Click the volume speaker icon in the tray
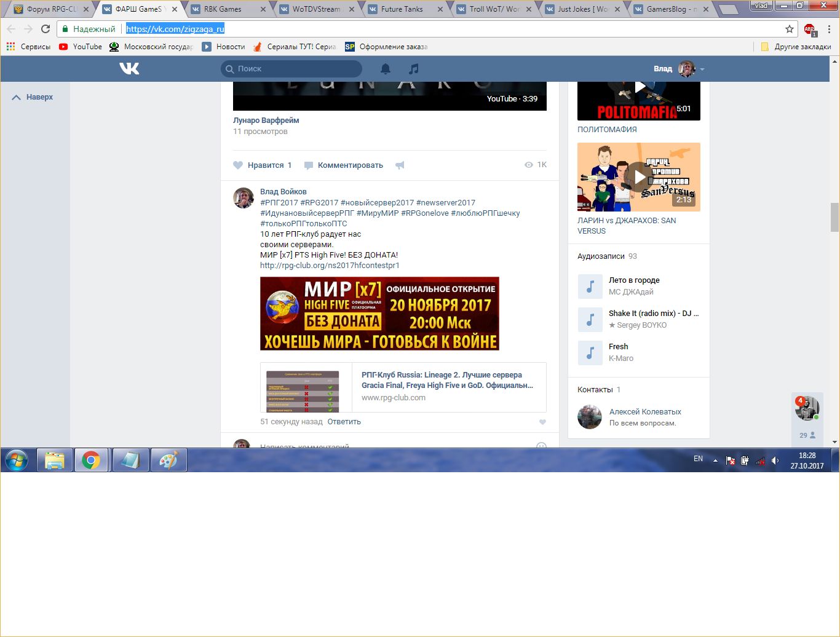Screen dimensions: 840x637 [x=775, y=460]
